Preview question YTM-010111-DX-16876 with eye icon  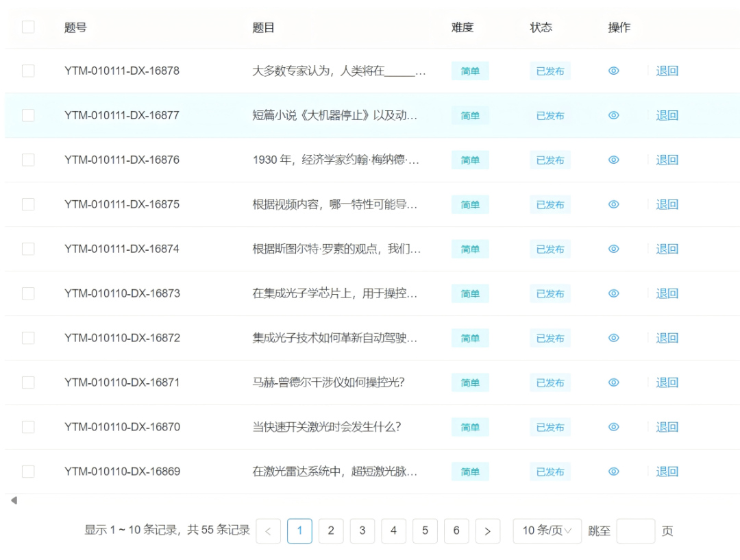[x=614, y=160]
